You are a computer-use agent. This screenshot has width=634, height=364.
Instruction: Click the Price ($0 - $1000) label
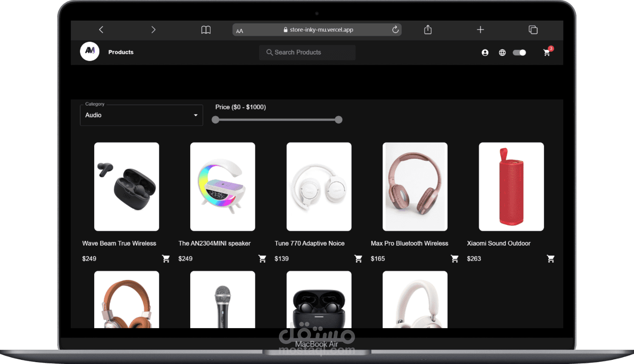pyautogui.click(x=241, y=107)
